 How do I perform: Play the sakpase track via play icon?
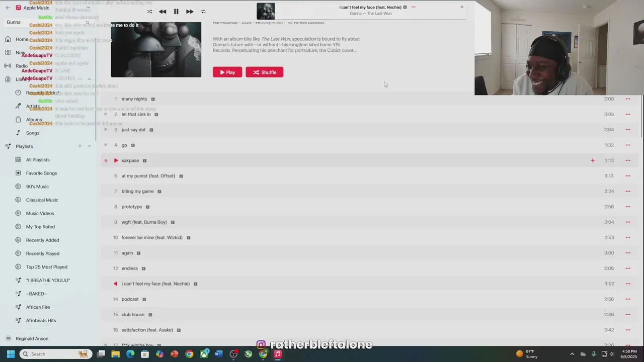click(116, 160)
